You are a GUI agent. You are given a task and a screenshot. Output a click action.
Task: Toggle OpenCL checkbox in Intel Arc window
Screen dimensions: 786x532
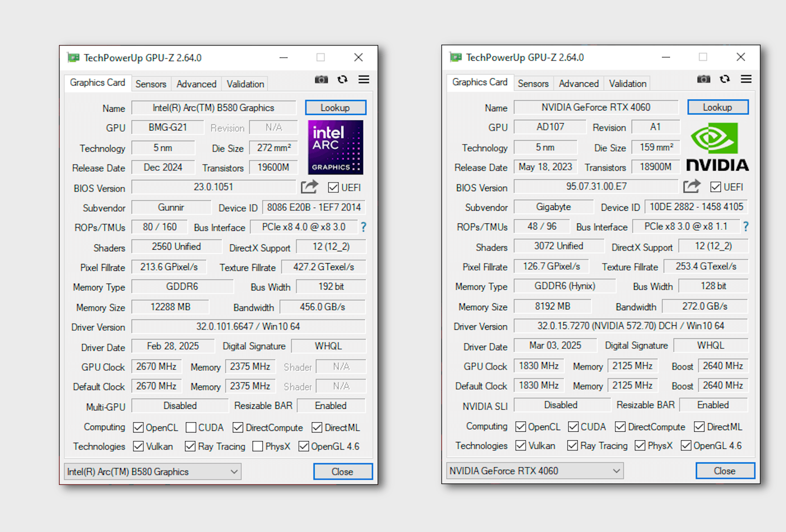pos(138,428)
